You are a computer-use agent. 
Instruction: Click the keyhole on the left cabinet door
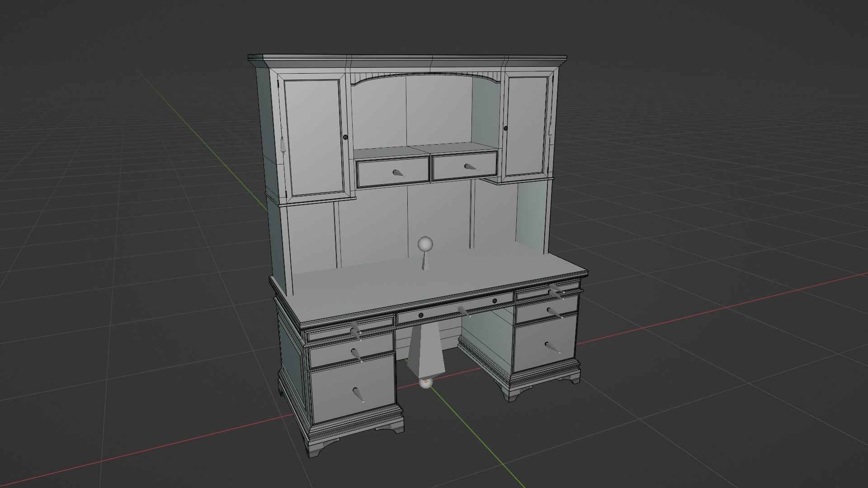(346, 137)
